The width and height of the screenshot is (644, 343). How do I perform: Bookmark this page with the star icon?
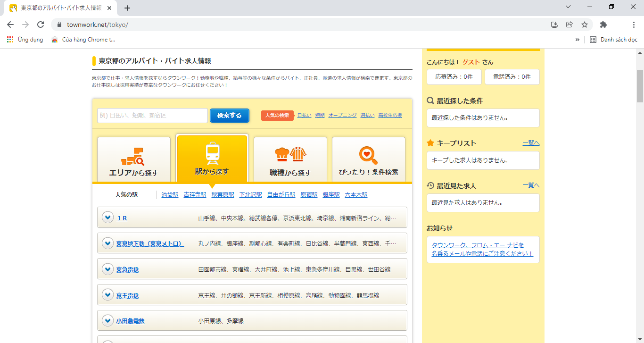pyautogui.click(x=585, y=25)
